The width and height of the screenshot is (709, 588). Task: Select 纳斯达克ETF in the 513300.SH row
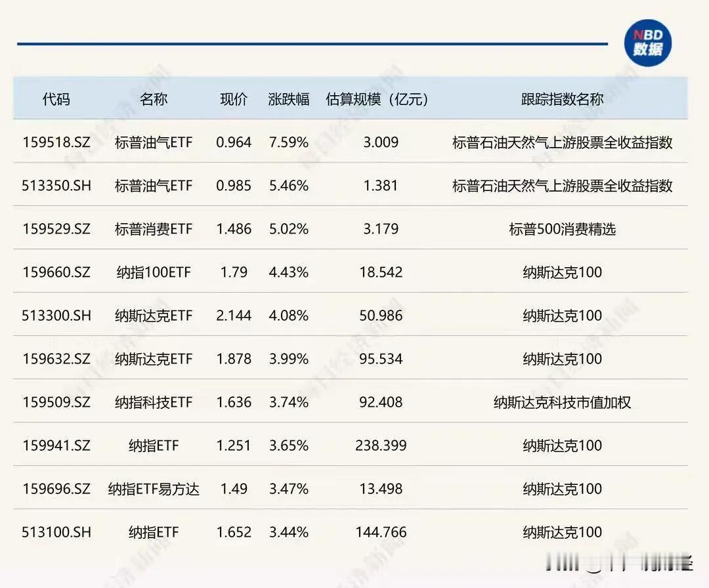click(154, 316)
